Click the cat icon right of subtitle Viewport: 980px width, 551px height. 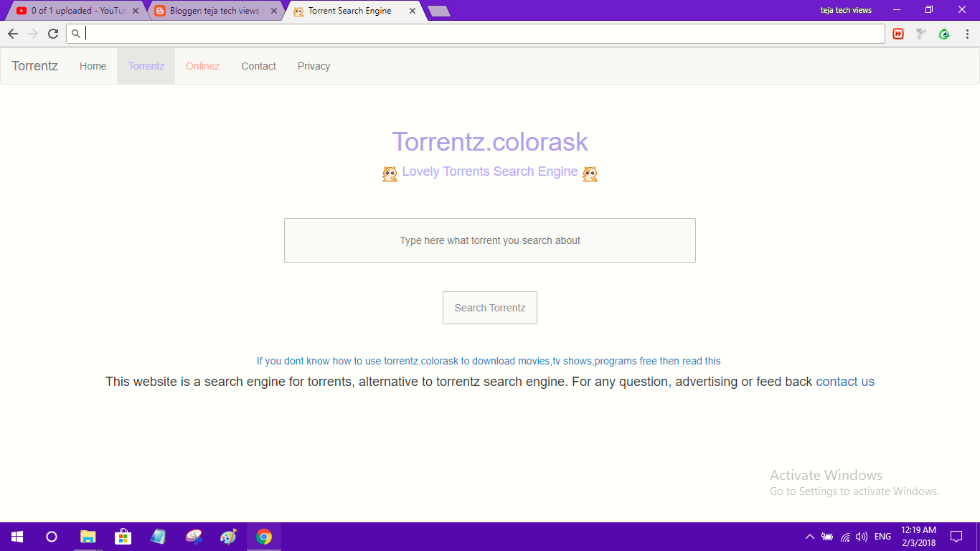coord(590,174)
